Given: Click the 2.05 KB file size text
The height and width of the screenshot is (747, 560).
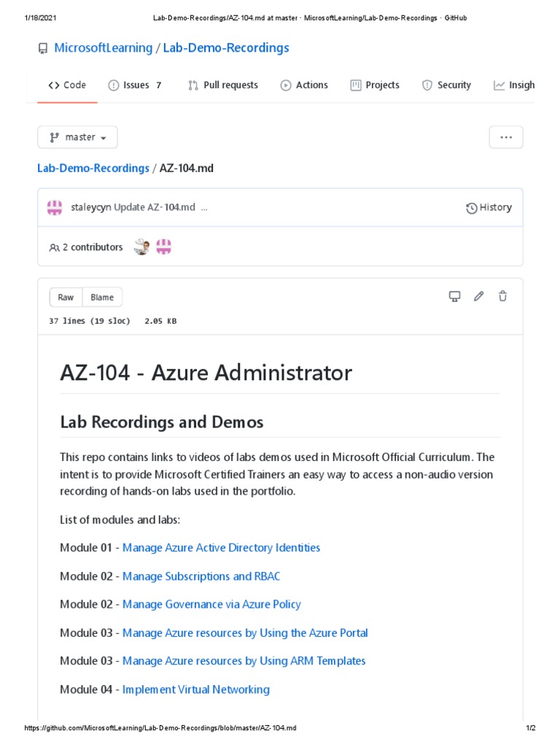Looking at the screenshot, I should pos(160,321).
